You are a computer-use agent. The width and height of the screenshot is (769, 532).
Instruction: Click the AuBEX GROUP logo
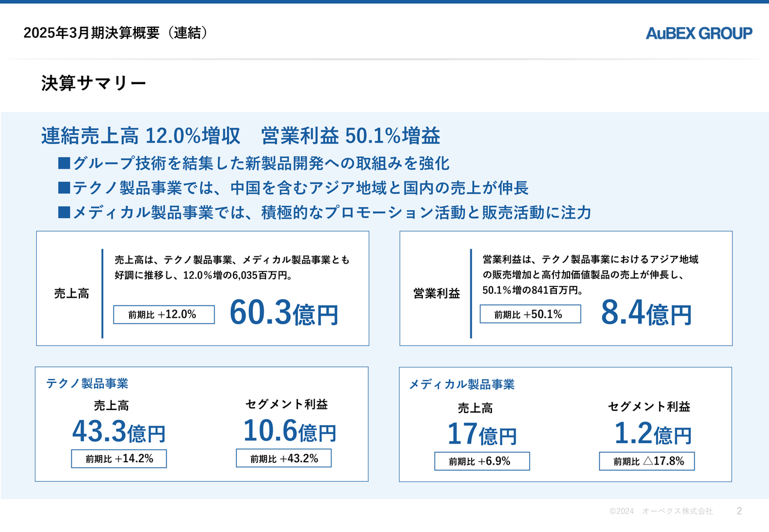point(699,34)
